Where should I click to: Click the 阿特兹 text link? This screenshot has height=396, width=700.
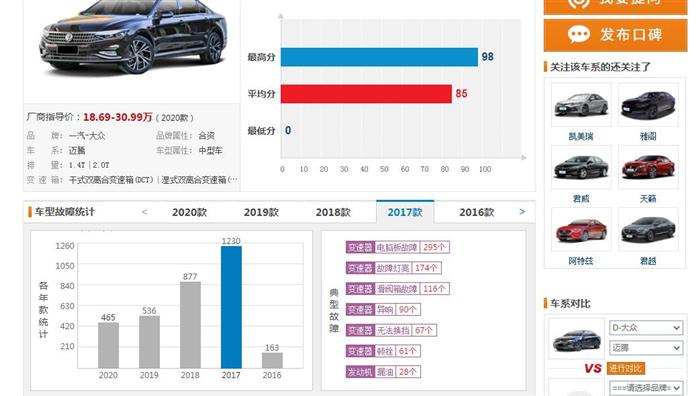point(581,261)
